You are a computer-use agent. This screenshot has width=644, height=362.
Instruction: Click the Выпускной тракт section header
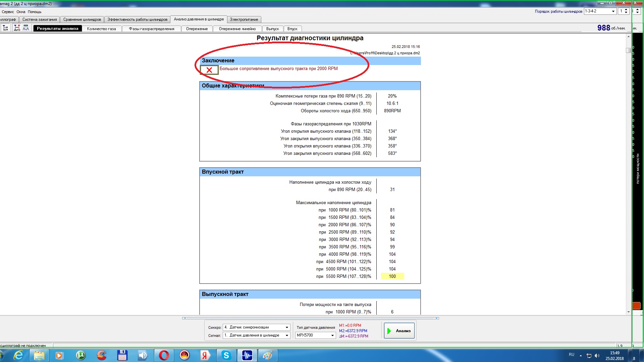point(310,294)
